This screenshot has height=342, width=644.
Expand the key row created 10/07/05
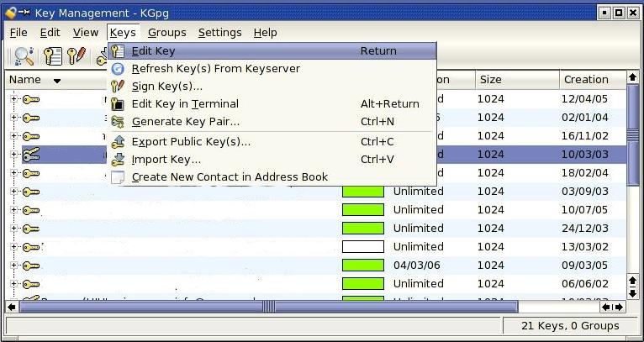[13, 210]
